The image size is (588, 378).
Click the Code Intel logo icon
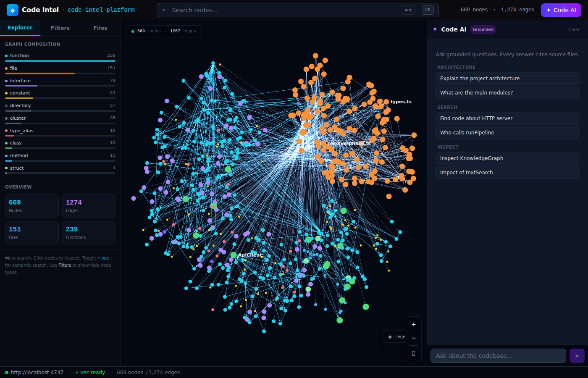click(x=13, y=10)
